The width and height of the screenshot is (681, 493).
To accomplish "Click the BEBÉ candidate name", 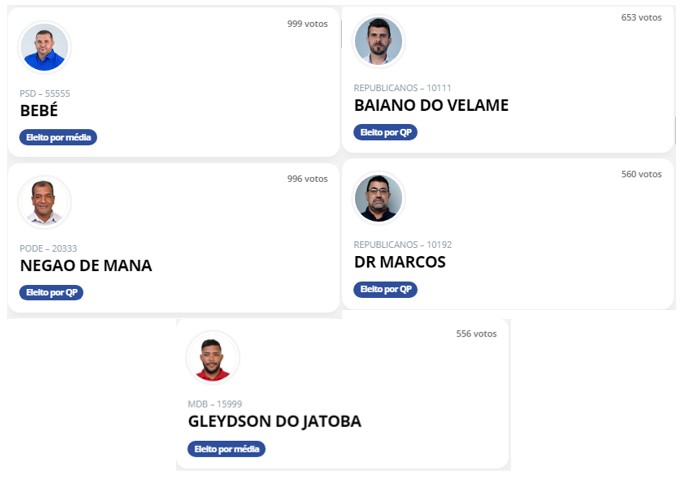I will coord(39,111).
